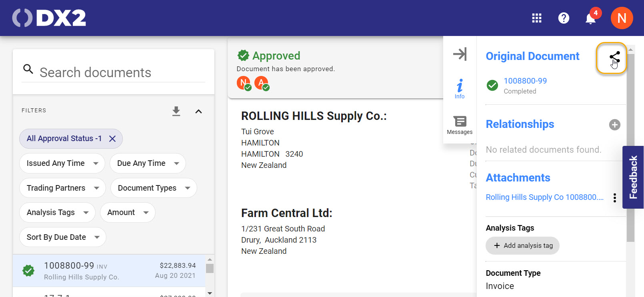Viewport: 644px width, 297px height.
Task: Open the 1008800-99 original document link
Action: pyautogui.click(x=525, y=81)
